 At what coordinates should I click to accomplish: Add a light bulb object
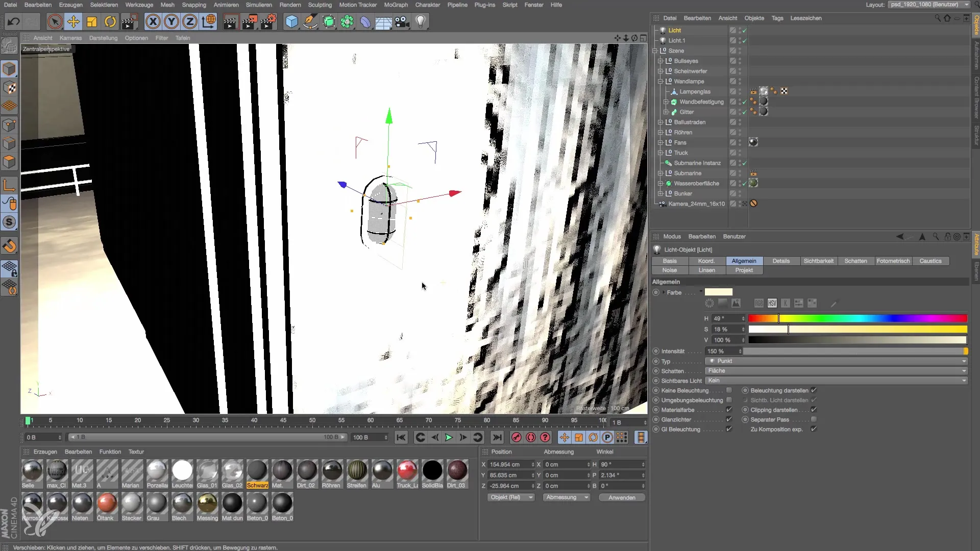pos(421,21)
